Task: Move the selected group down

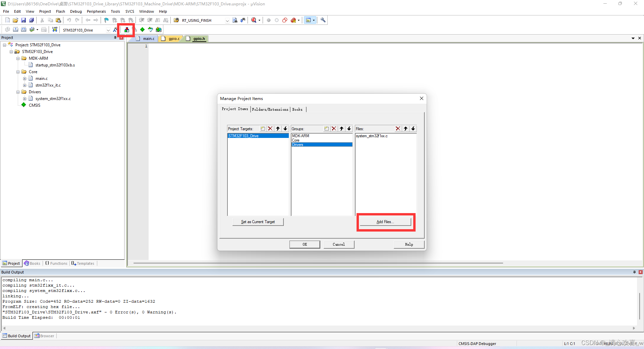Action: pos(349,129)
